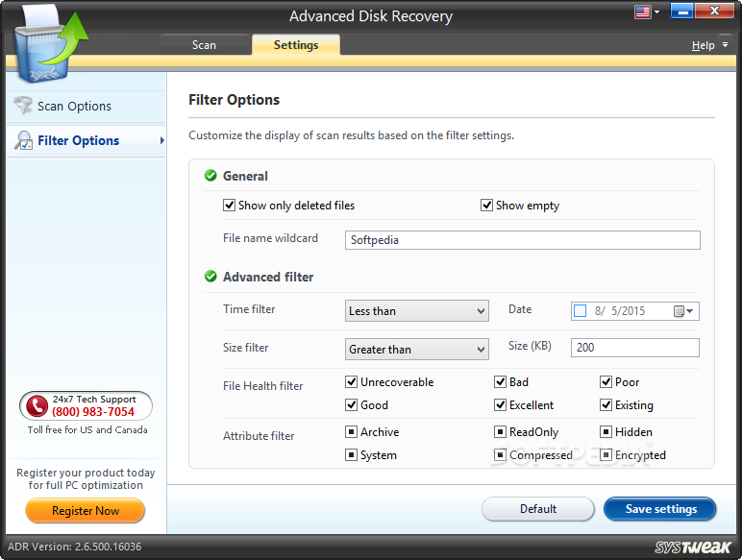Switch to the Scan tab
742x560 pixels.
[x=204, y=45]
